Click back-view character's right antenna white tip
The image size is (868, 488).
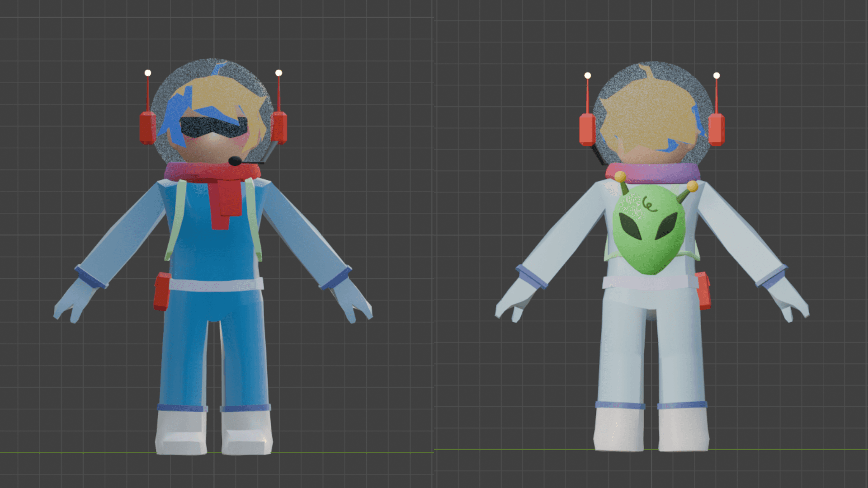(716, 75)
